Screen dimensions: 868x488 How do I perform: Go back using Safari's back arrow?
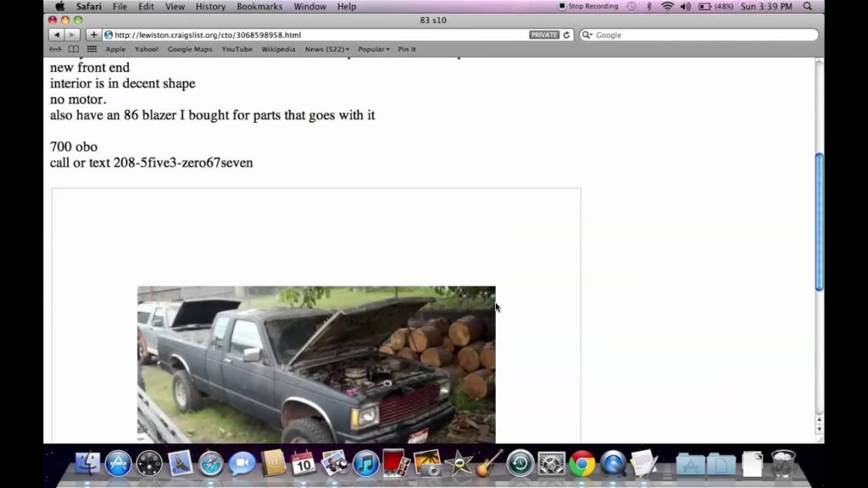tap(57, 35)
